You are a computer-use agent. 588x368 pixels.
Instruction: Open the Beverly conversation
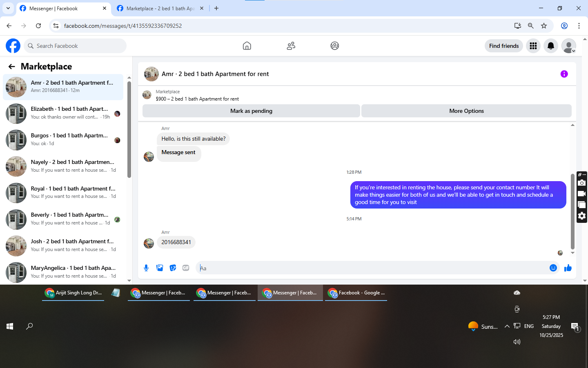(x=63, y=219)
